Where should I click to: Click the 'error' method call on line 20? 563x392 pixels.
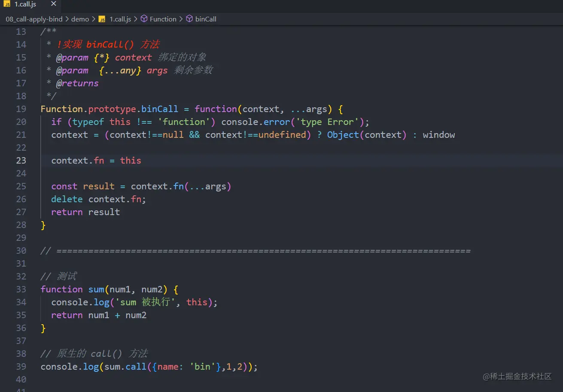click(277, 122)
